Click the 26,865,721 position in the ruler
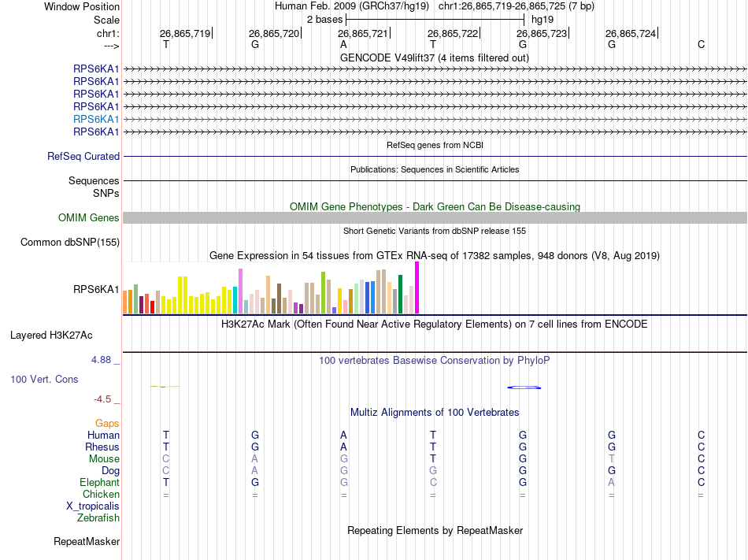 click(363, 34)
